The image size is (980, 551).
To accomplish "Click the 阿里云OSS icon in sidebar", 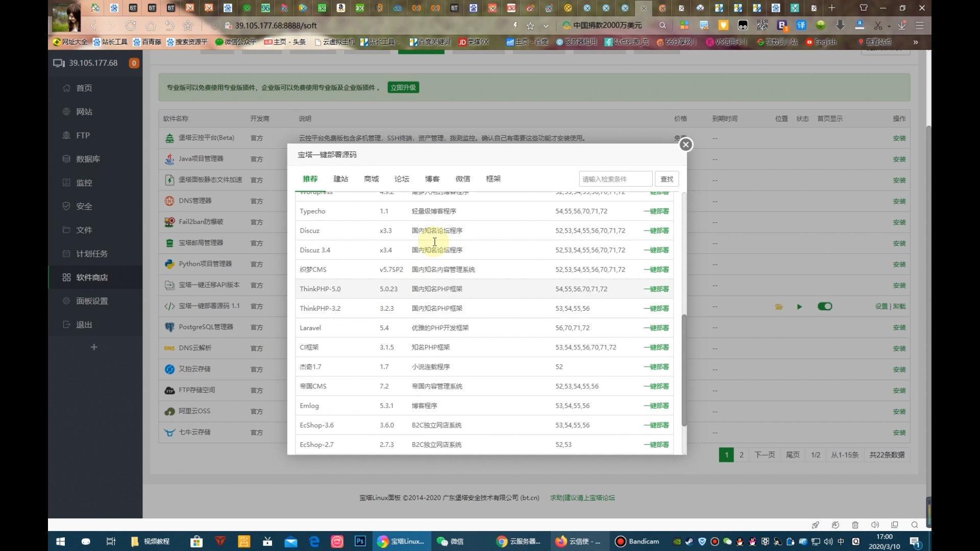I will [169, 410].
